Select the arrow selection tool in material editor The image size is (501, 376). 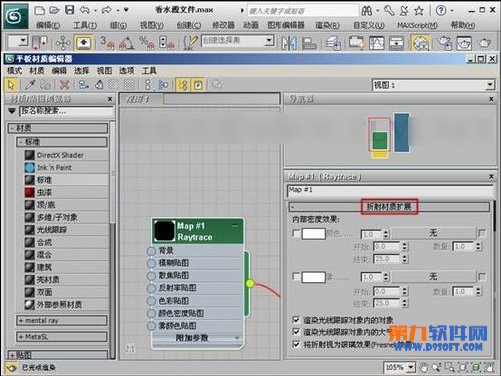(x=11, y=85)
